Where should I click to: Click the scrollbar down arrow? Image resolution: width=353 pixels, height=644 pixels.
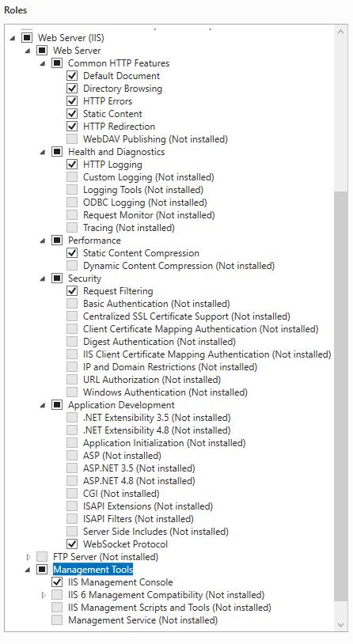340,625
